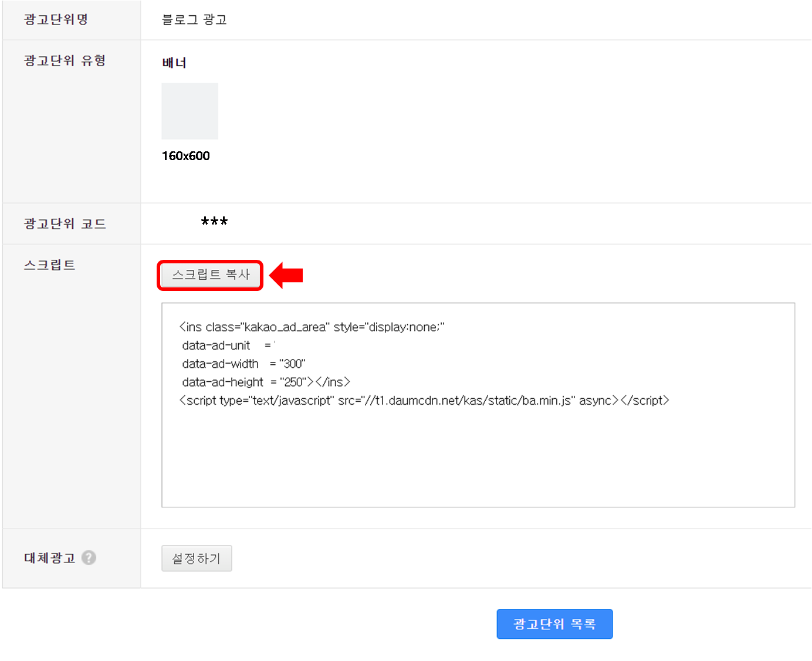Click the data-ad-width line in script
Screen dimensions: 812x661
(x=243, y=364)
